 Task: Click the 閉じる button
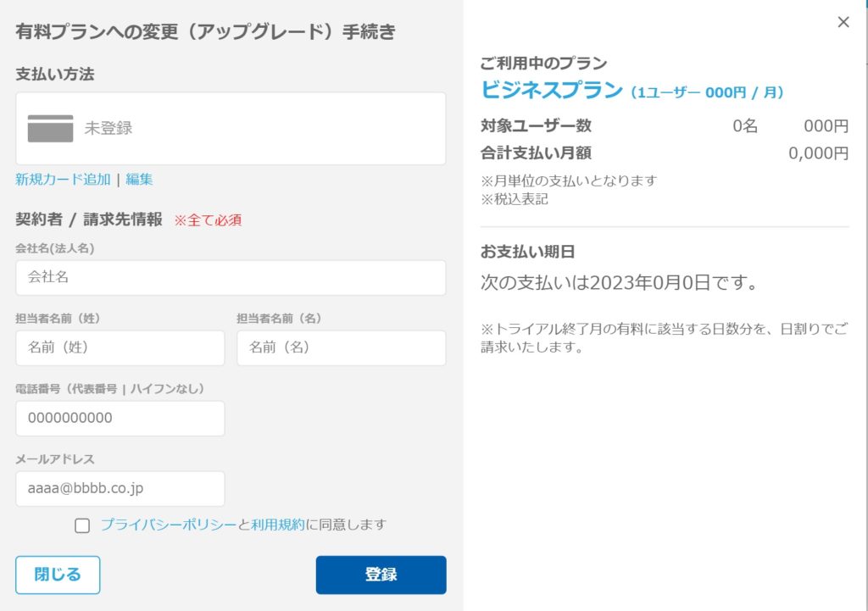pos(58,575)
